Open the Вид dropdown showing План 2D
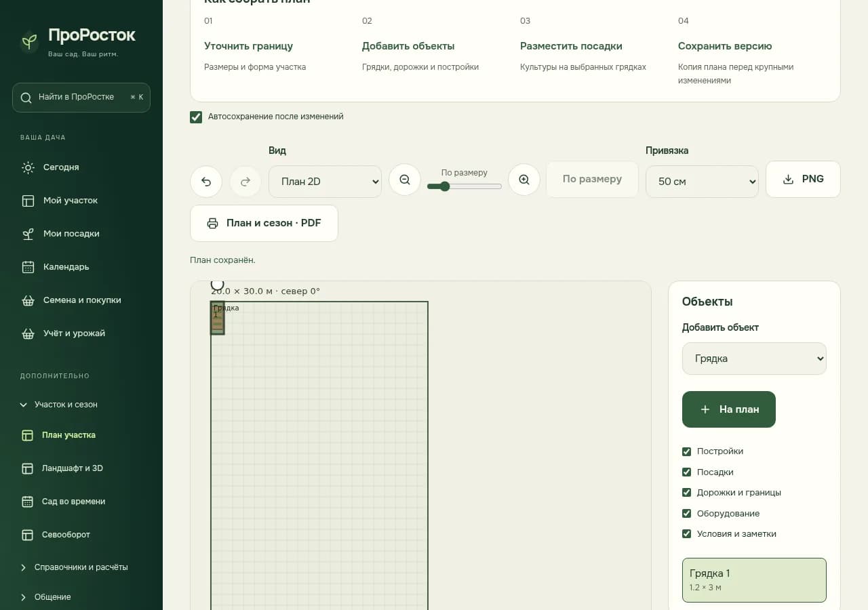868x610 pixels. coord(325,182)
